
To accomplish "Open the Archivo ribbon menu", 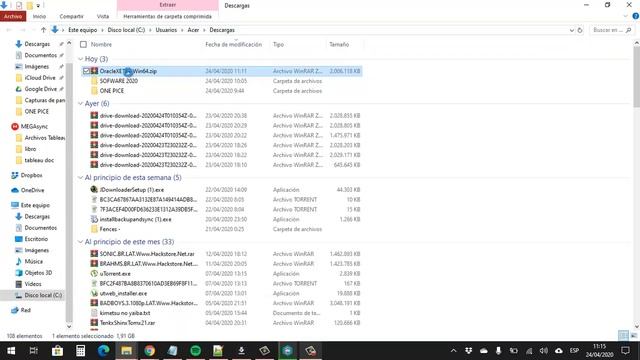I will coord(13,16).
